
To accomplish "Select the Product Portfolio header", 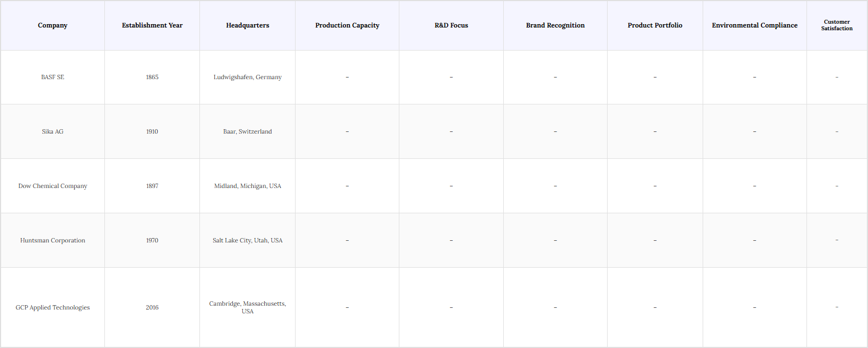I will [x=655, y=25].
